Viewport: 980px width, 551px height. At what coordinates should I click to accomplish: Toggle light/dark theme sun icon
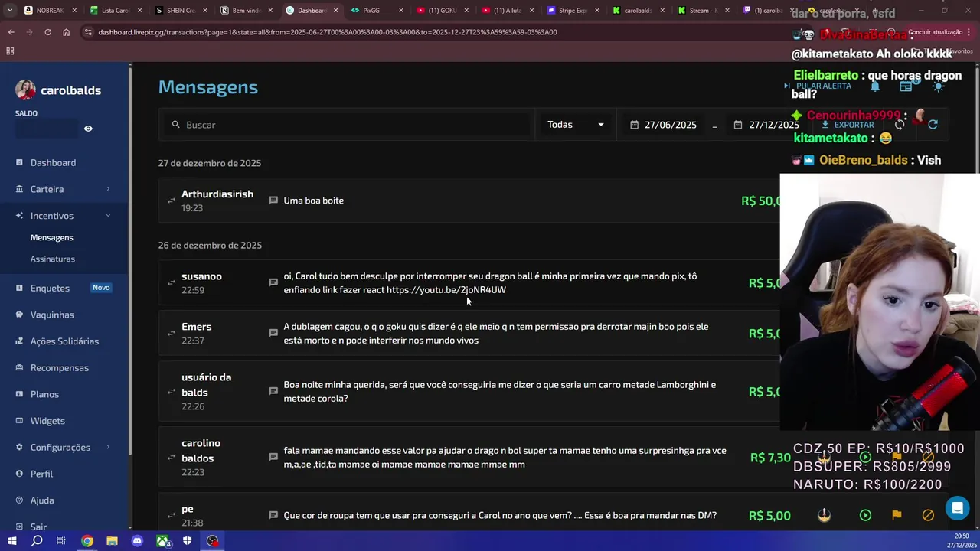coord(938,86)
